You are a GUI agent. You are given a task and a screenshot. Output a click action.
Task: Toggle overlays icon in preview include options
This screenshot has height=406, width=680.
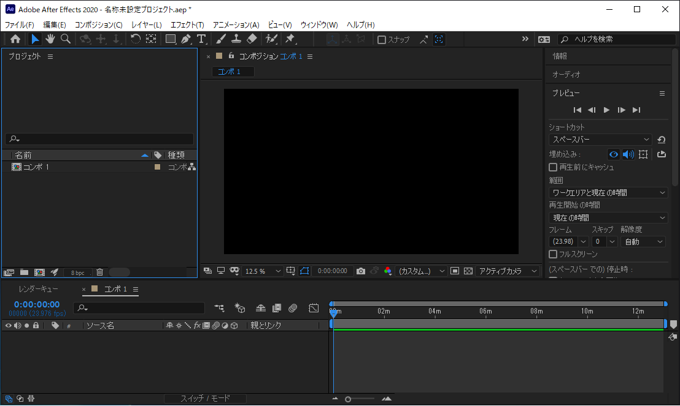click(x=643, y=154)
